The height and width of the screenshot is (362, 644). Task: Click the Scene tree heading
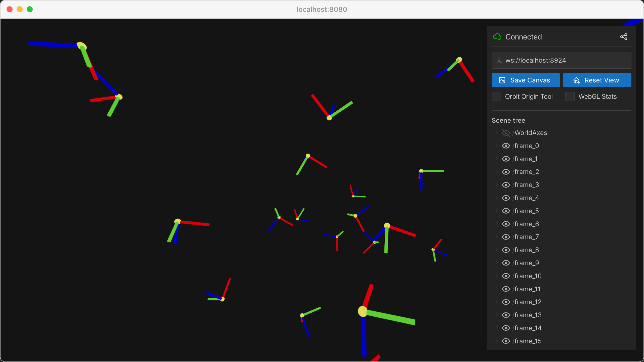pyautogui.click(x=508, y=120)
